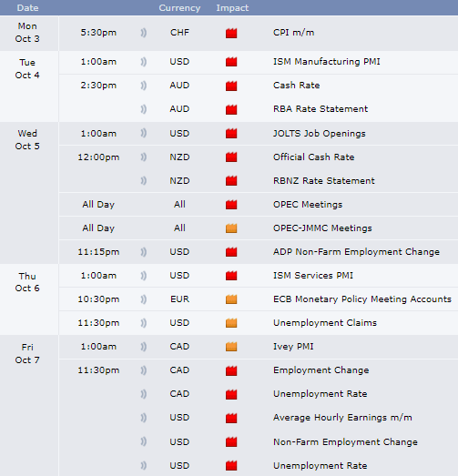
Task: Click the Currency column header
Action: coord(179,8)
